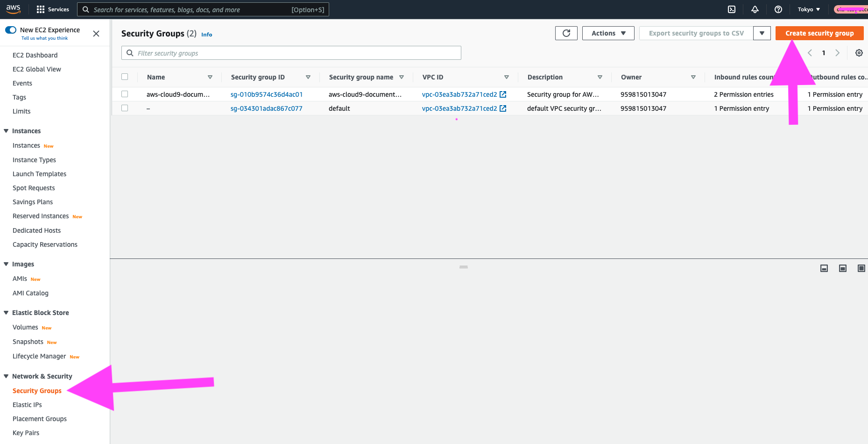Open the notifications bell
The width and height of the screenshot is (868, 444).
[x=755, y=9]
